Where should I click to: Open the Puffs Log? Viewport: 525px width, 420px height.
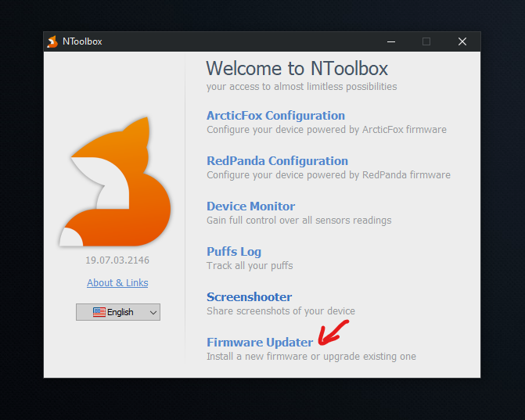coord(234,252)
